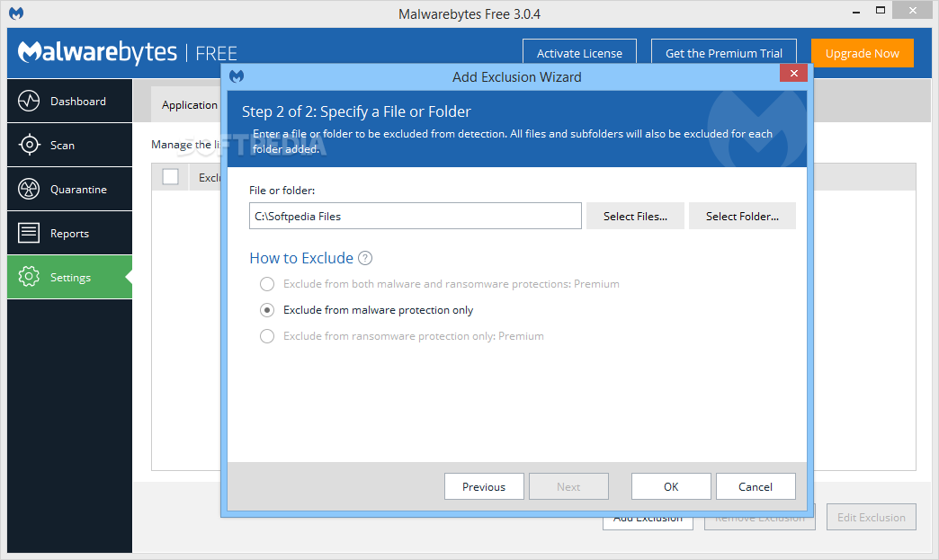Open the Settings section

tap(69, 277)
